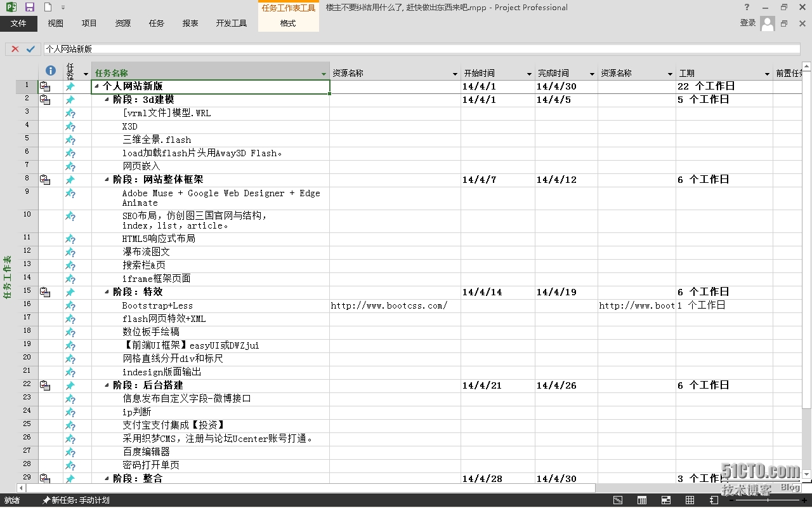The width and height of the screenshot is (812, 508).
Task: Switch to the 开发工具 ribbon tab
Action: coord(232,23)
